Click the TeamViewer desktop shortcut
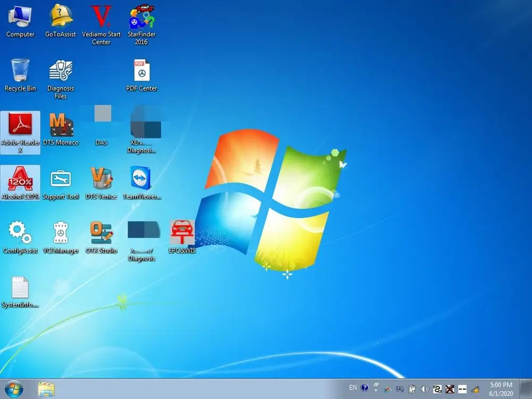 pyautogui.click(x=142, y=179)
